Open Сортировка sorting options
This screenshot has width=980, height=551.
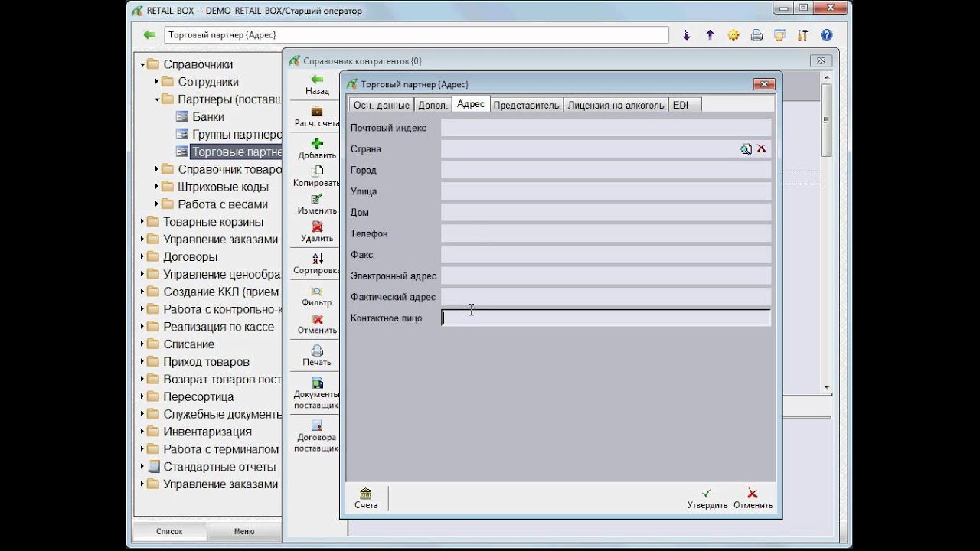point(317,264)
